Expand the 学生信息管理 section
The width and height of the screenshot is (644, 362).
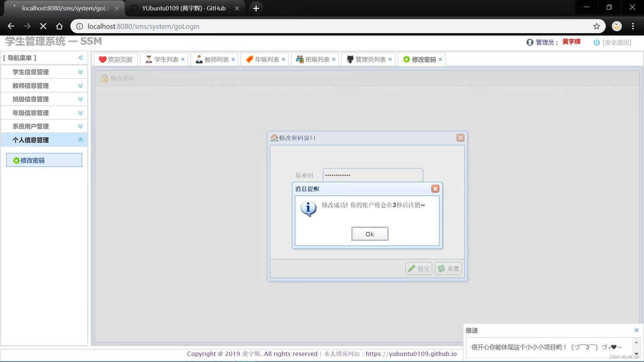coord(80,72)
